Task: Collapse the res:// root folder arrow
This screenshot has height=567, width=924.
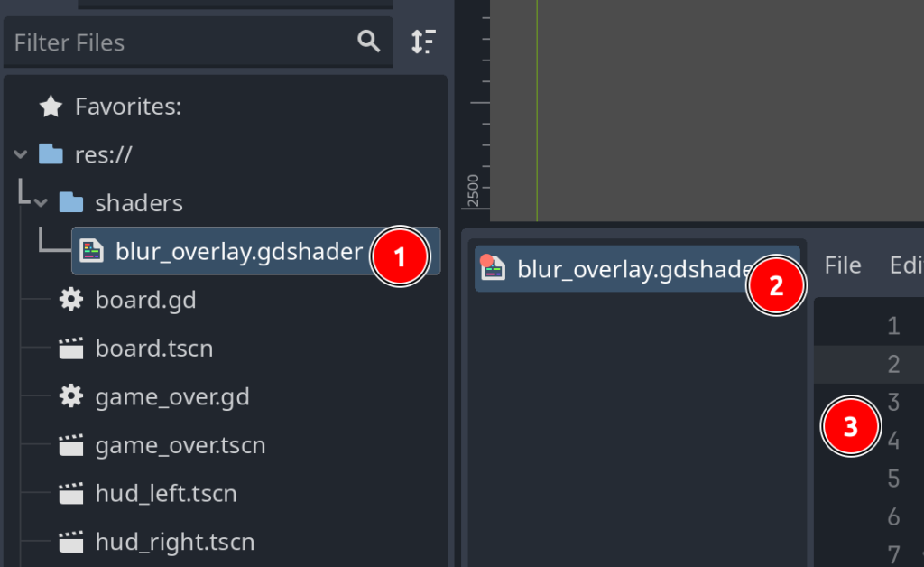Action: click(x=21, y=155)
